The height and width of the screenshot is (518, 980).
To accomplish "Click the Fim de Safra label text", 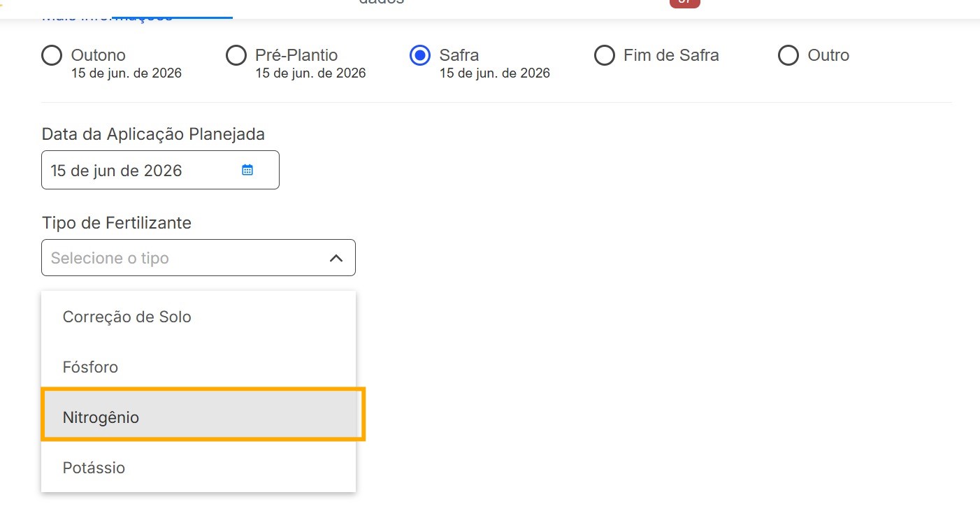I will [671, 55].
